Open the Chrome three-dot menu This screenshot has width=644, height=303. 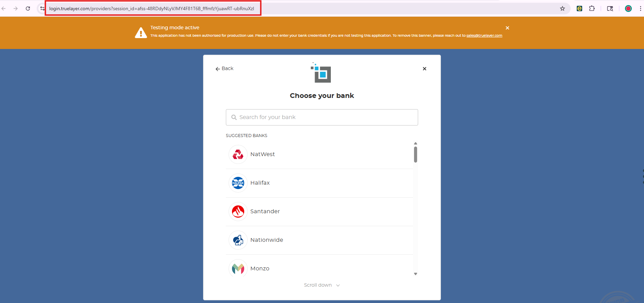point(641,9)
